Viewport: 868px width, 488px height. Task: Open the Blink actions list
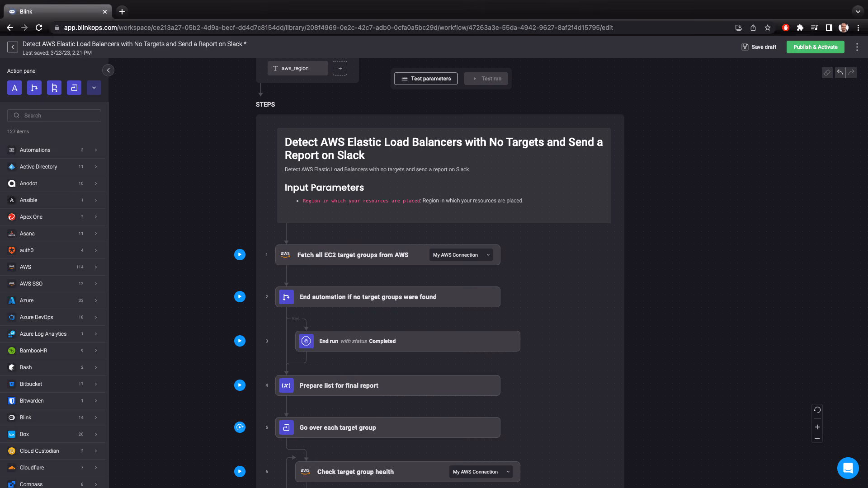(54, 418)
